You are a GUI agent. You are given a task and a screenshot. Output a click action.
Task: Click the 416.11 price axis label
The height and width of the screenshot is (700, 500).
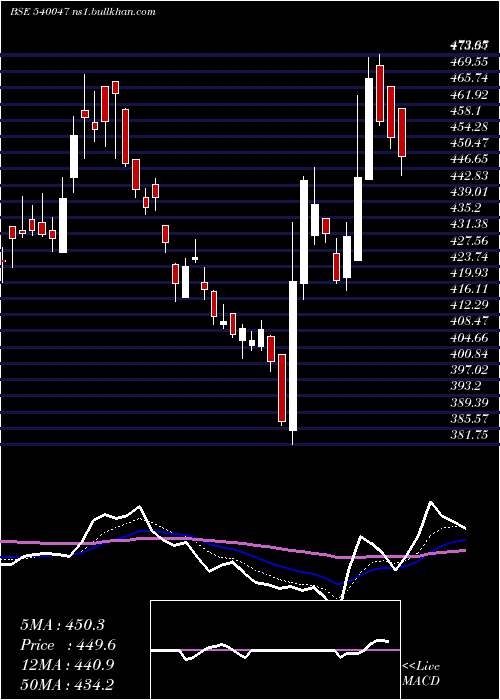(469, 289)
